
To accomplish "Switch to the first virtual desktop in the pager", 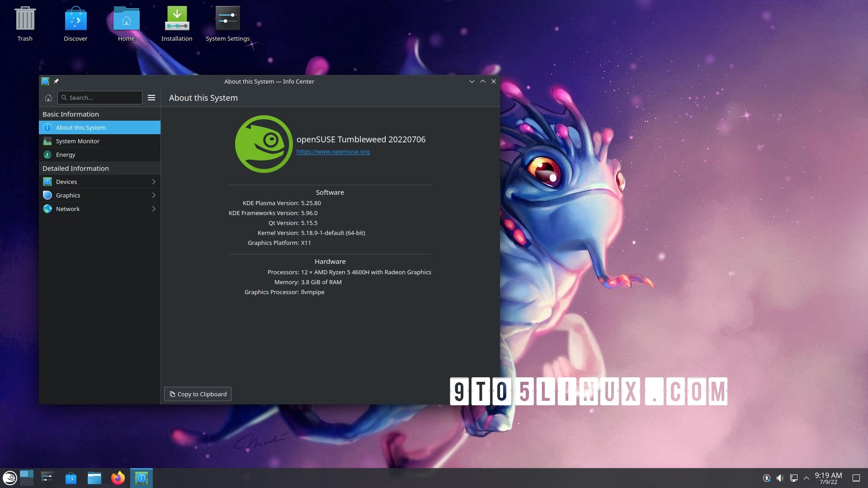I will (27, 474).
